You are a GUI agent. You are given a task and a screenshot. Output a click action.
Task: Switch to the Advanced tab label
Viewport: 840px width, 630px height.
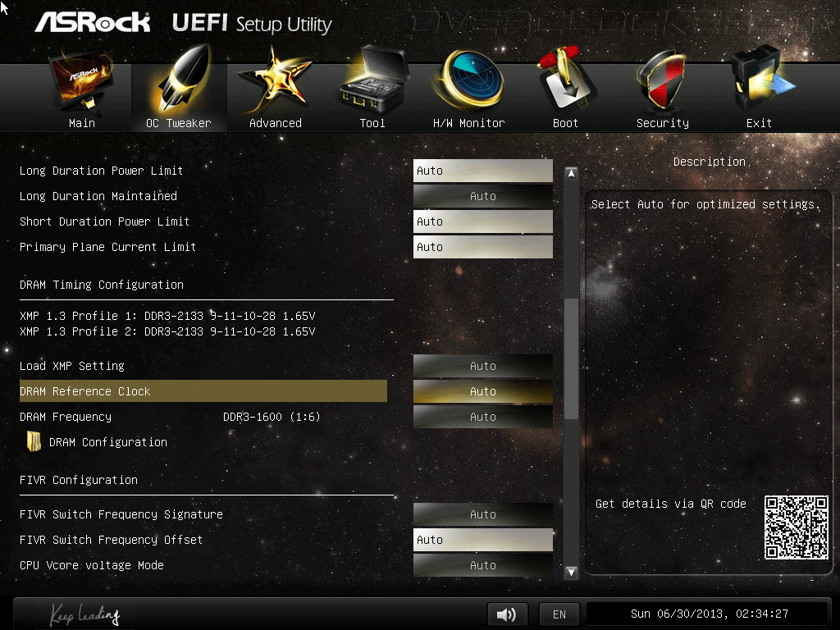click(276, 123)
